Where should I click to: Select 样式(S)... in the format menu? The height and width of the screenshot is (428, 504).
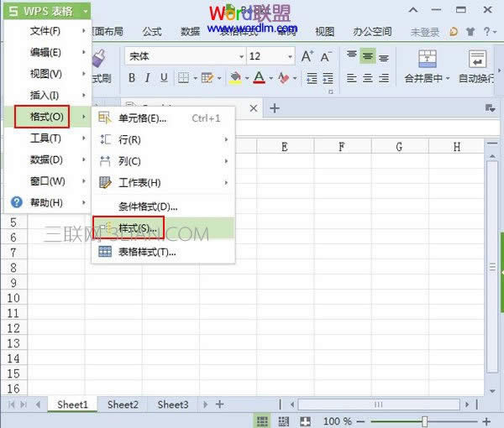coord(137,228)
